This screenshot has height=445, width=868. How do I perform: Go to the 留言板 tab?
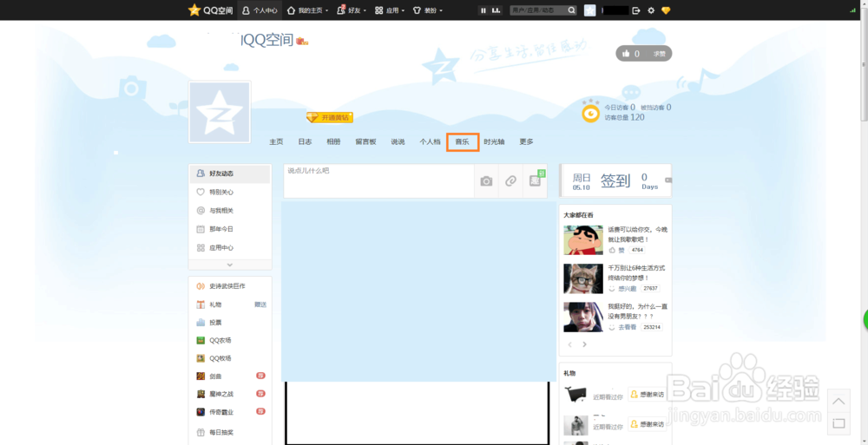[366, 141]
